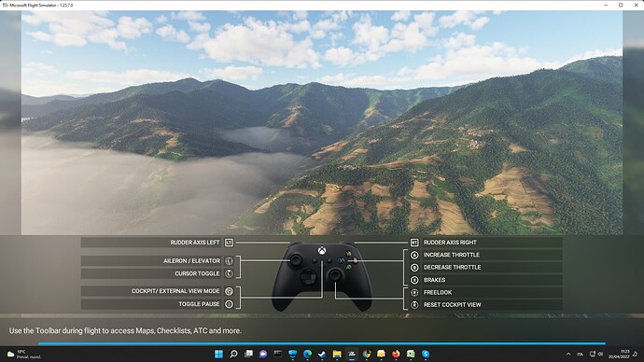Click the "TOGGLE PAUSE" label
The height and width of the screenshot is (362, 644).
199,304
